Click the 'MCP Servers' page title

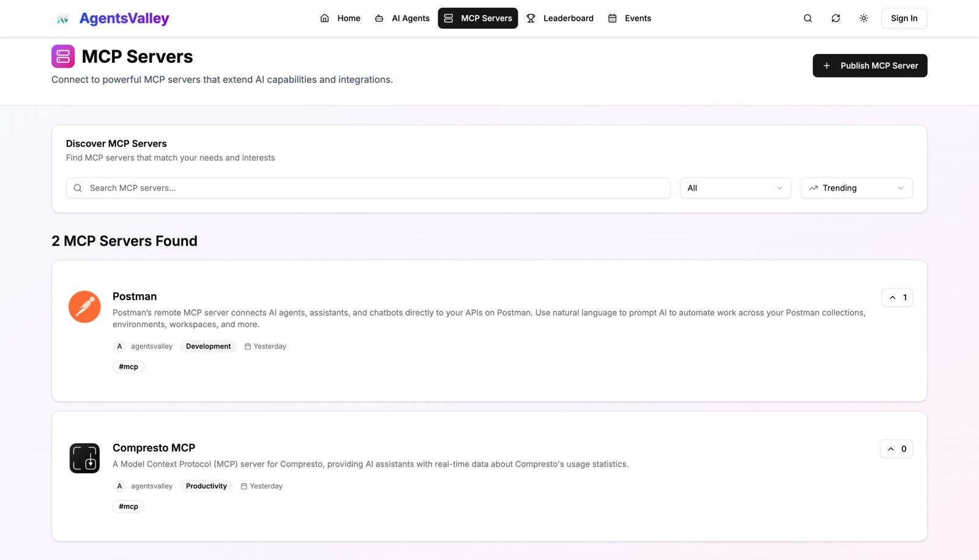coord(137,56)
